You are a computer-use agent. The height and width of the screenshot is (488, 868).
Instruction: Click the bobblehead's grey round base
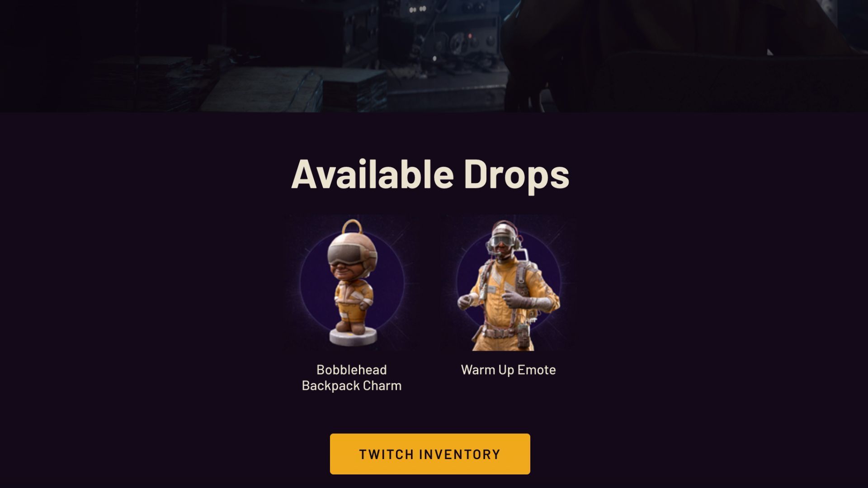353,337
